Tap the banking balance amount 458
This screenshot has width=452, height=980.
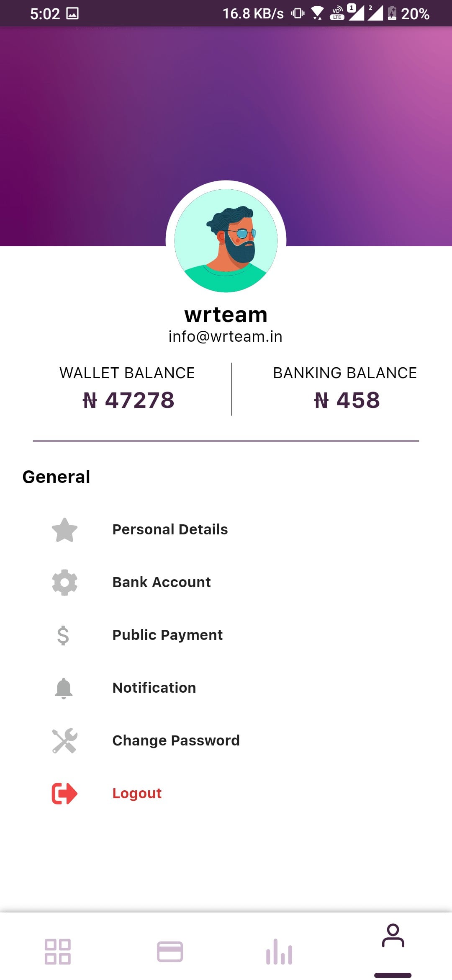(347, 400)
